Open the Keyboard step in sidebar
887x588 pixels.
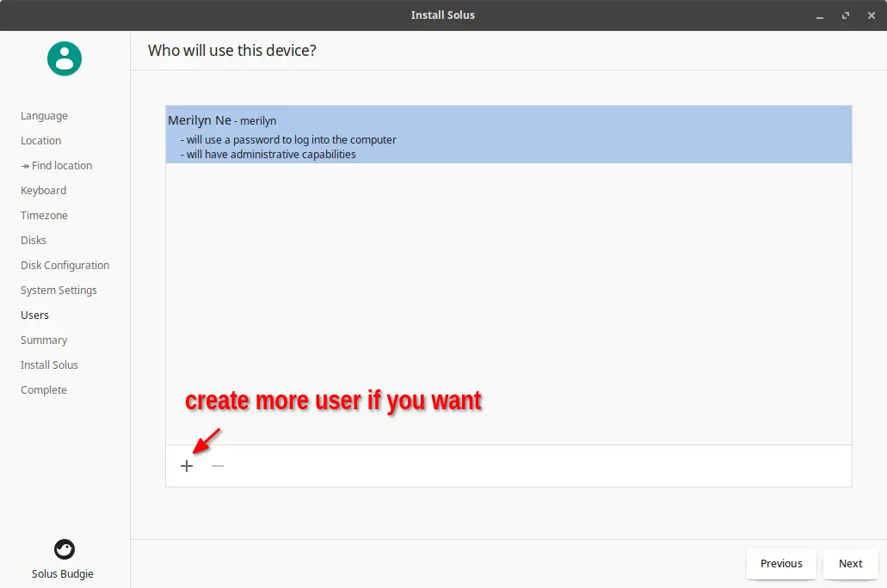tap(44, 191)
